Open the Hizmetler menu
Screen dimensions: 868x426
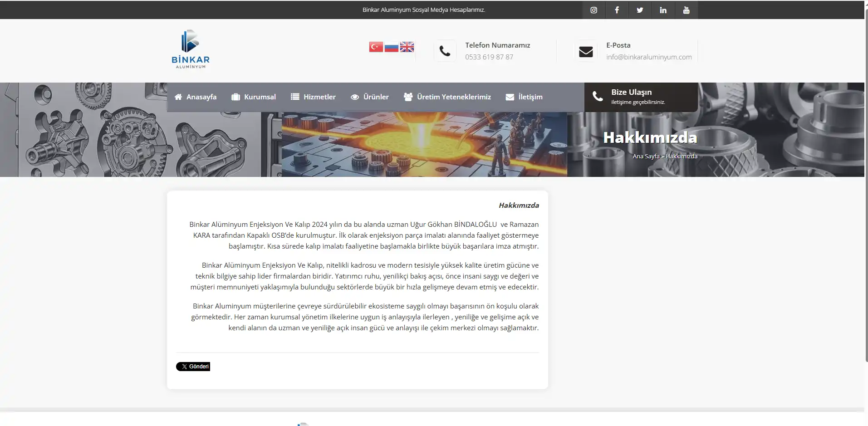click(313, 97)
